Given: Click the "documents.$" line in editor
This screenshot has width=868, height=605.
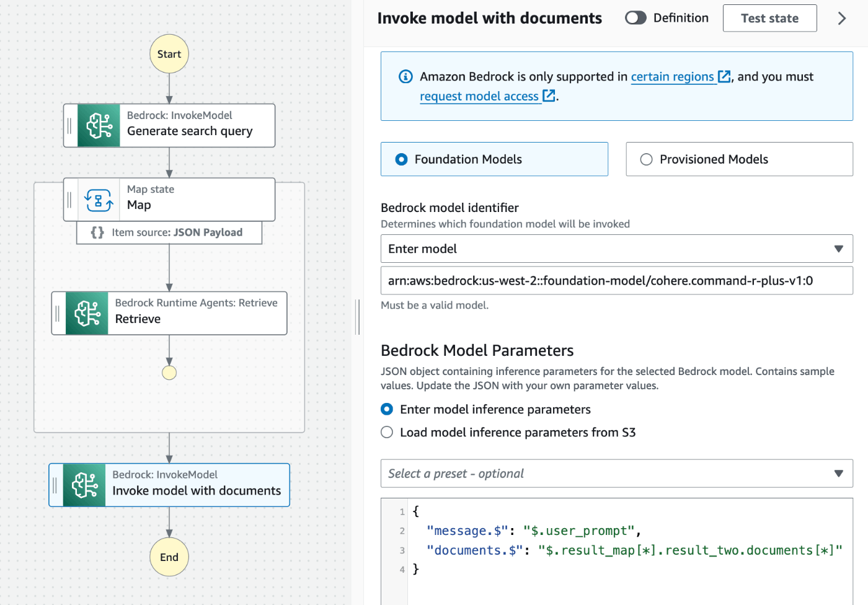Looking at the screenshot, I should point(634,550).
